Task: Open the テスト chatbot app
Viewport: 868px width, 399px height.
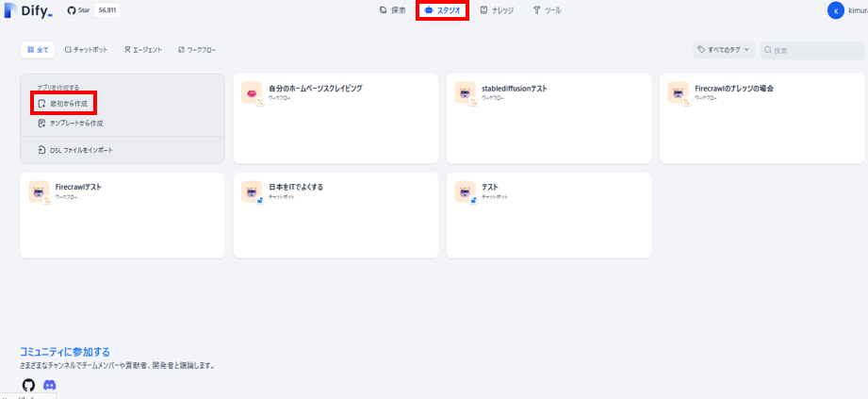Action: [549, 215]
